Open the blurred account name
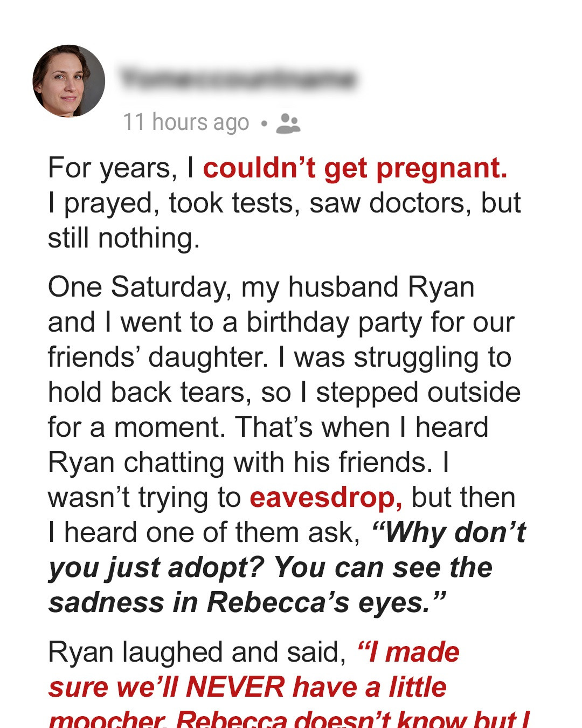The image size is (582, 728). tap(238, 79)
